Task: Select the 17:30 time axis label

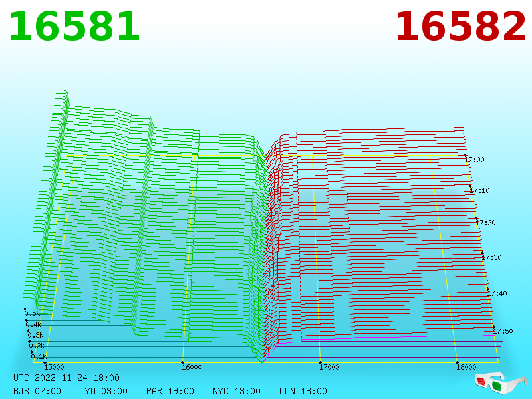Action: coord(491,257)
